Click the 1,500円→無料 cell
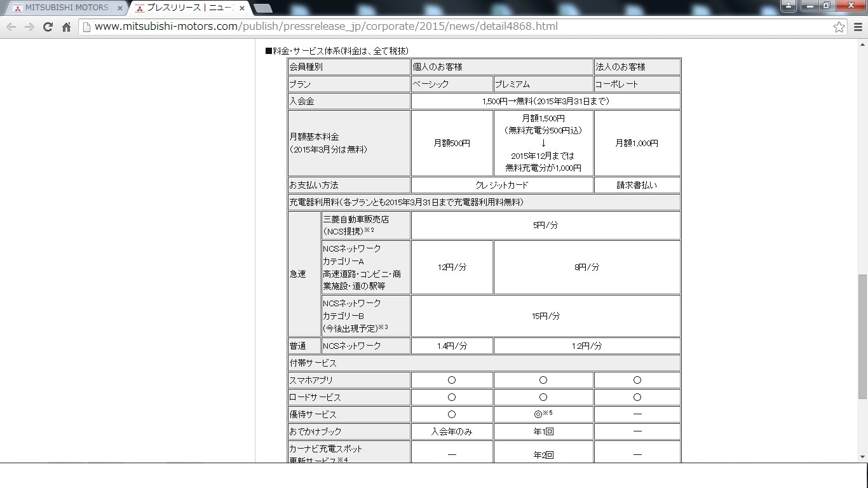This screenshot has width=868, height=488. (x=546, y=101)
